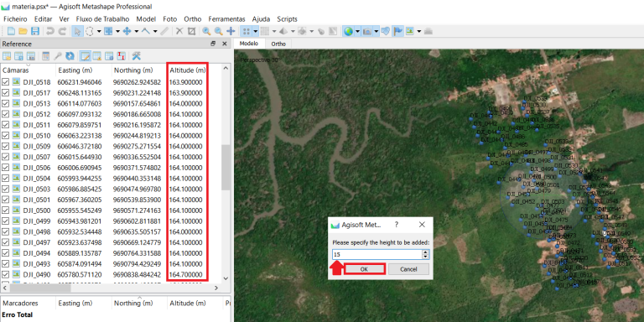Uncheck the DJI_0494 camera checkbox
The image size is (644, 322).
click(5, 253)
